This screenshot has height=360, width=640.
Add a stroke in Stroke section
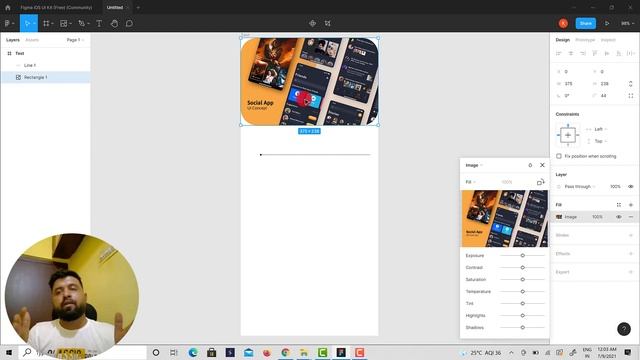tap(631, 235)
